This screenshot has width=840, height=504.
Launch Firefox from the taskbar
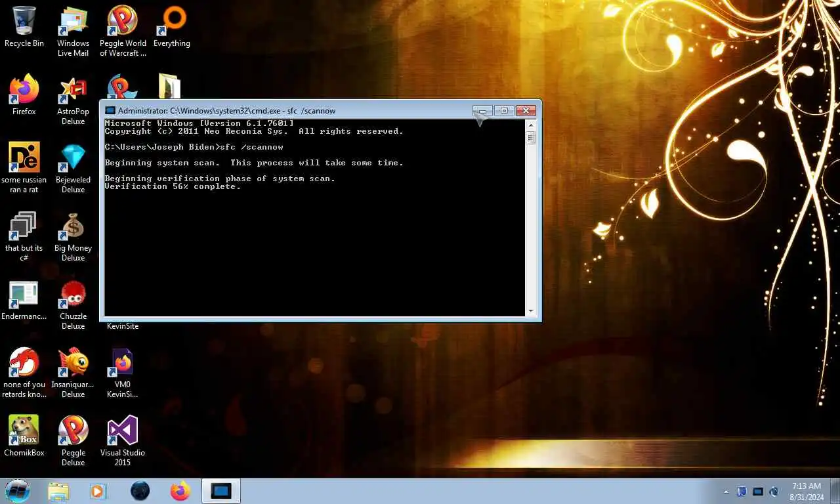pyautogui.click(x=180, y=491)
